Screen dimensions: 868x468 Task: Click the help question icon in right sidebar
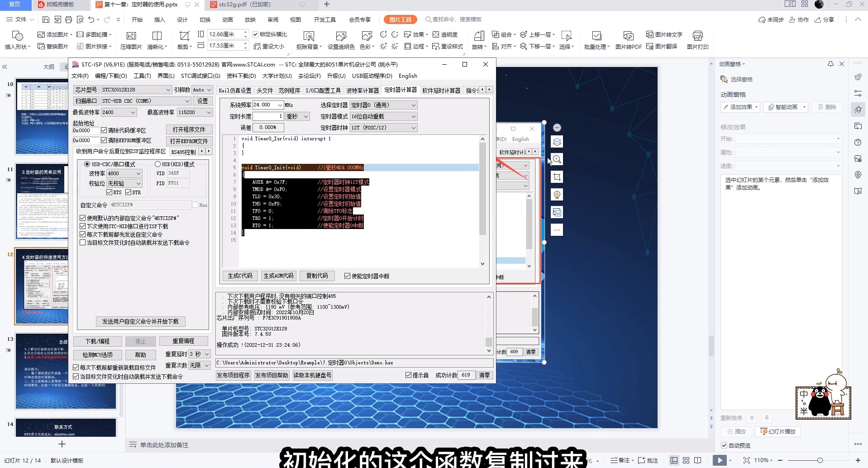point(858,142)
